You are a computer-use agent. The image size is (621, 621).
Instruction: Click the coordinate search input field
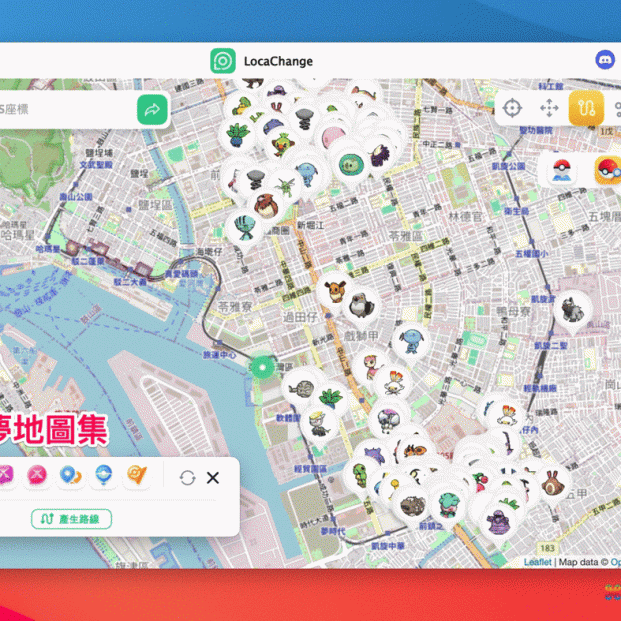tap(60, 110)
